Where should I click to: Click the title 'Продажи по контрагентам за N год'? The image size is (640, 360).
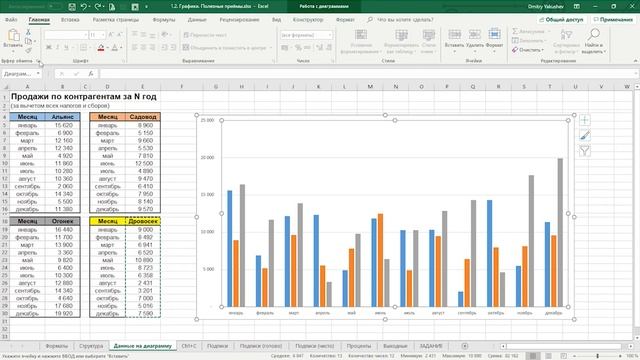point(84,97)
